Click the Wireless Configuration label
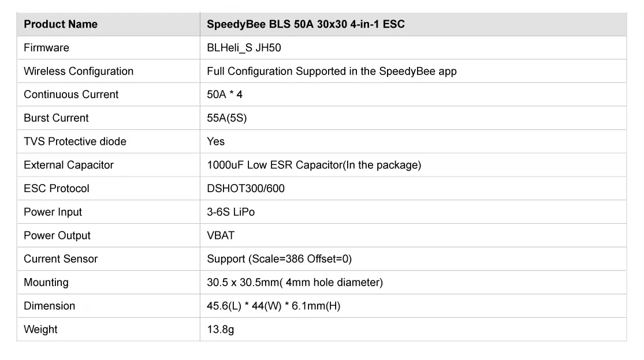644x360 pixels. point(79,72)
